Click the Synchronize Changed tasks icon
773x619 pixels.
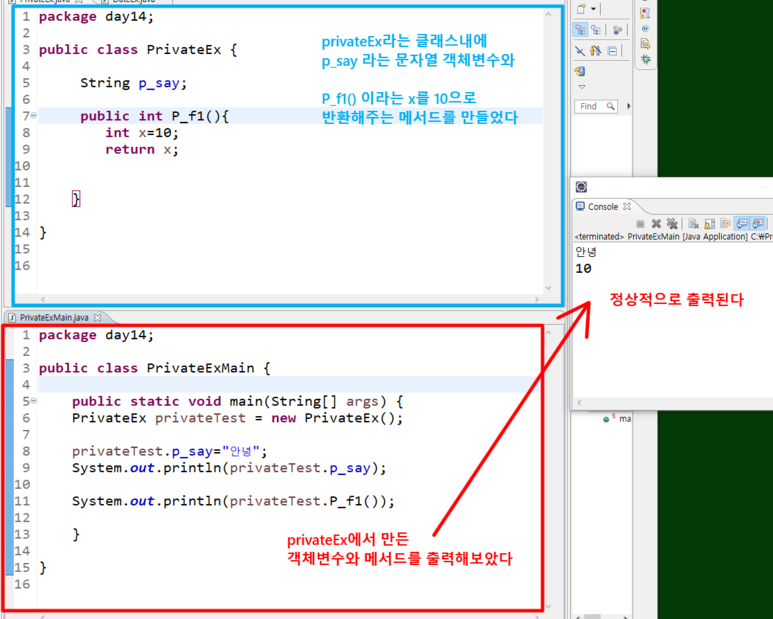pyautogui.click(x=580, y=71)
